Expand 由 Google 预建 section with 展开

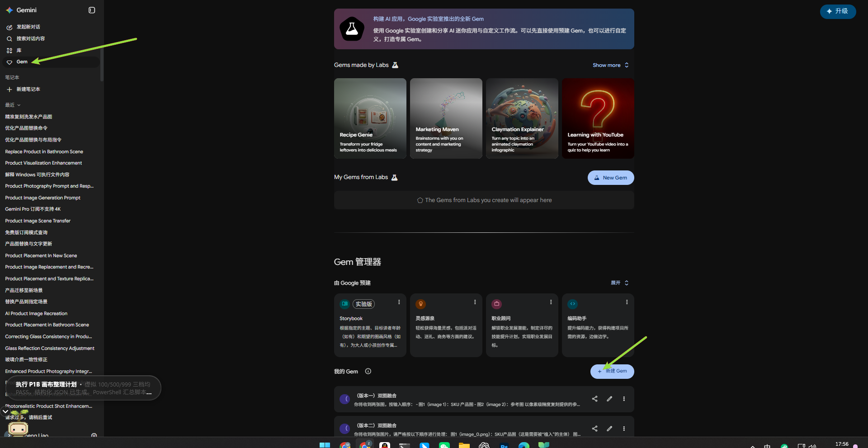(620, 283)
